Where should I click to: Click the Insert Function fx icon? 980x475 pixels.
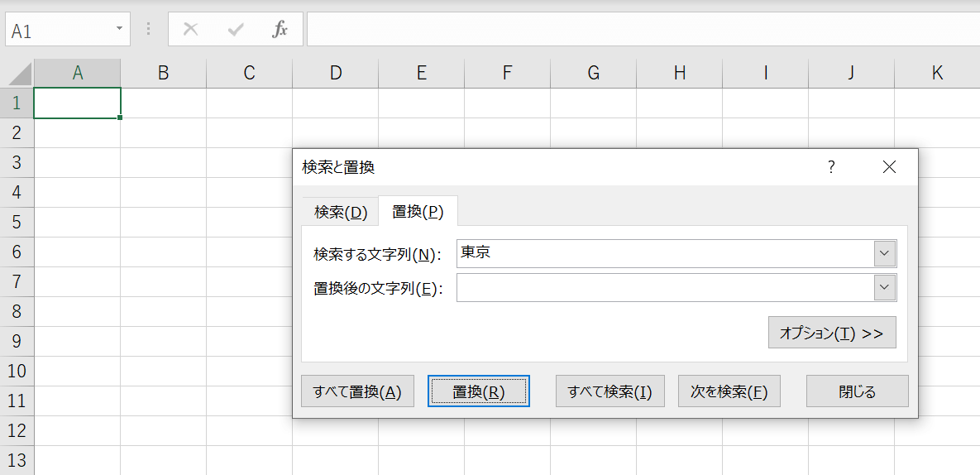pyautogui.click(x=280, y=30)
